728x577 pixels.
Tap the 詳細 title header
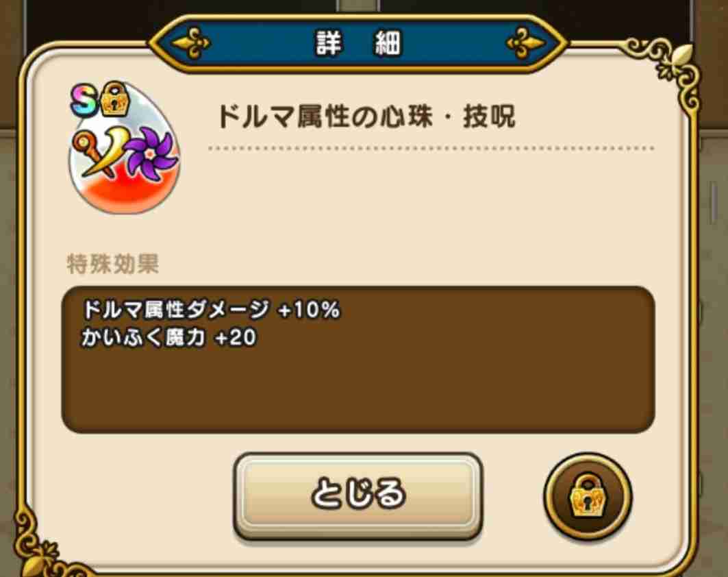358,43
